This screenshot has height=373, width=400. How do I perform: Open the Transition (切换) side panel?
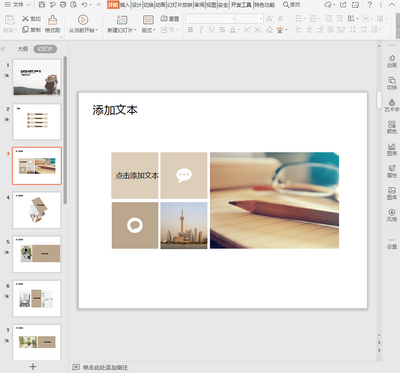[392, 83]
